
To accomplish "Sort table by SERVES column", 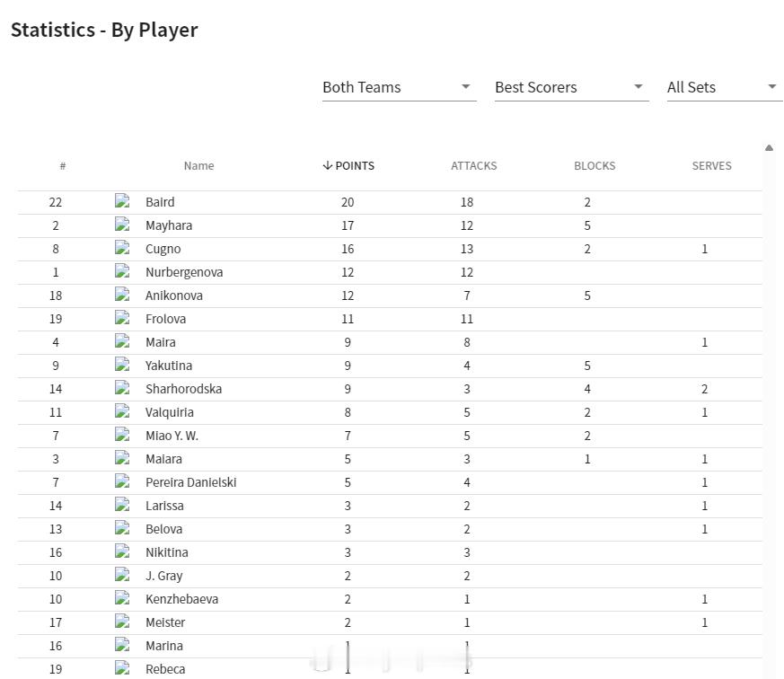I will (711, 165).
